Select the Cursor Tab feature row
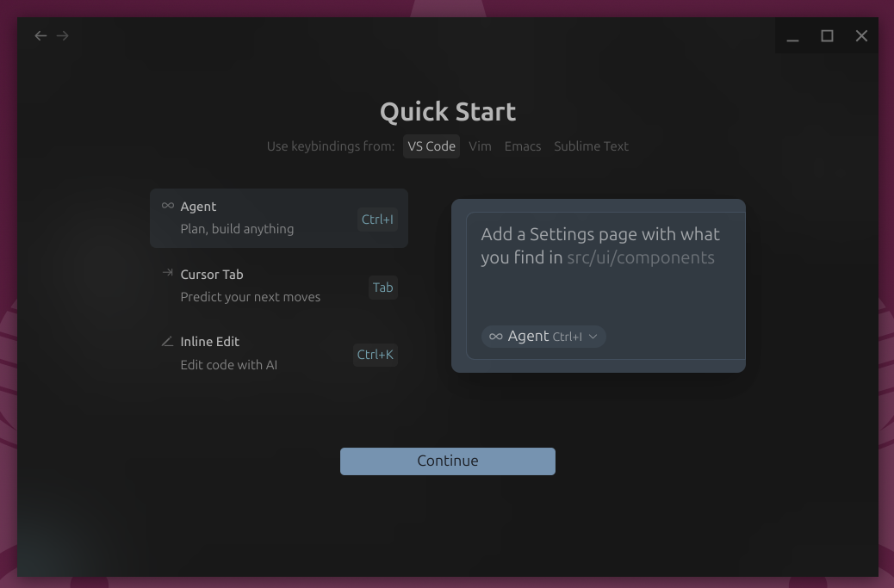 coord(279,286)
